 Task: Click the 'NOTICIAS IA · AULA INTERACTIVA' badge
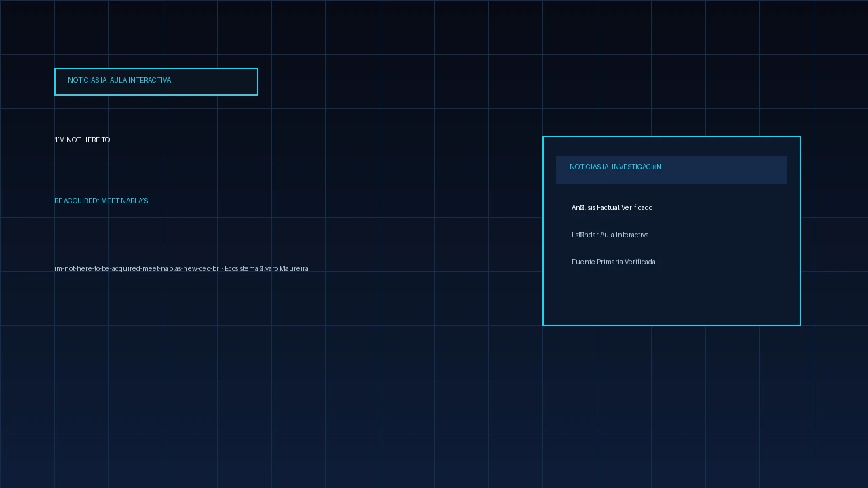156,81
